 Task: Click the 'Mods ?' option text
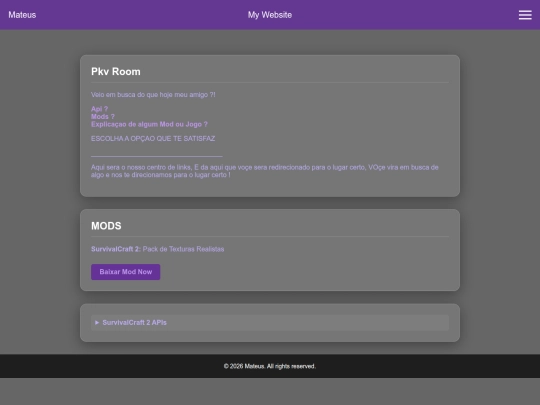[x=103, y=116]
